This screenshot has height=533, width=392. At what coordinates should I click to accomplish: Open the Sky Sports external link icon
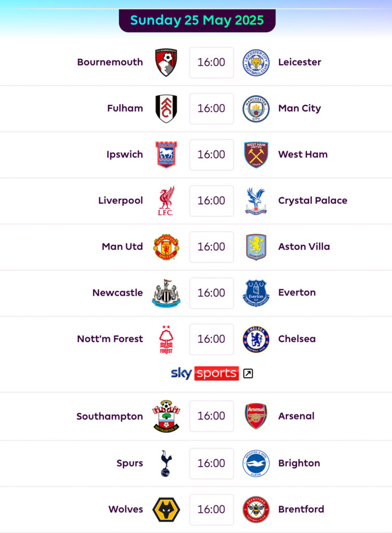coord(248,373)
